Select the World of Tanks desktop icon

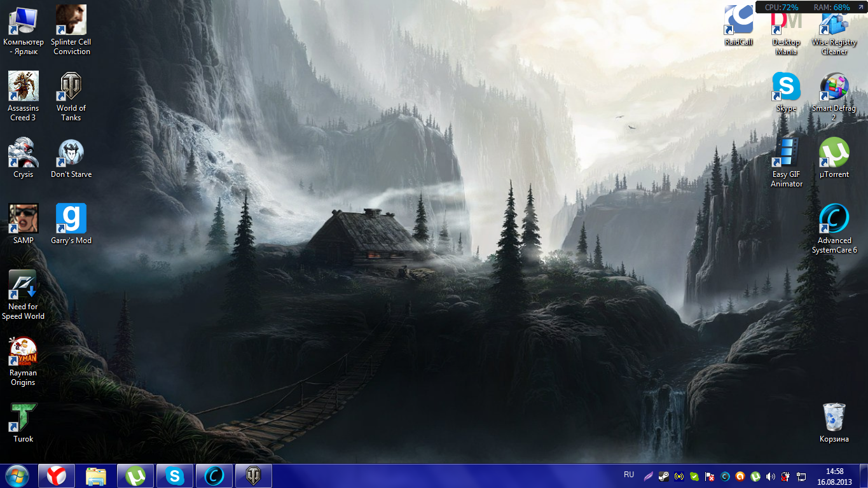pyautogui.click(x=71, y=96)
